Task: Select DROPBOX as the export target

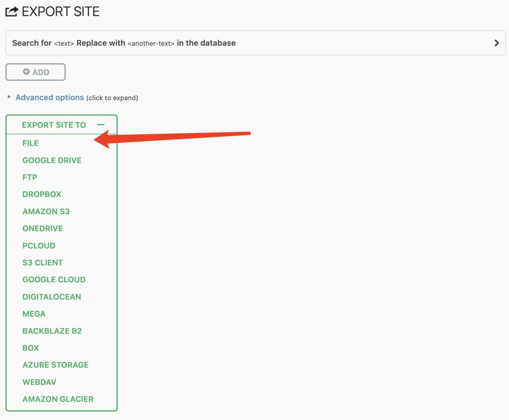Action: tap(42, 194)
